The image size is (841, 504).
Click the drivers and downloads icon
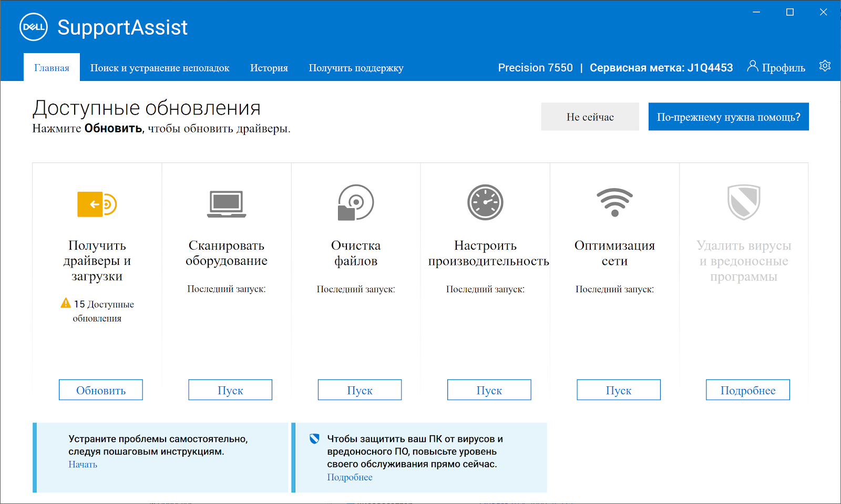point(97,204)
